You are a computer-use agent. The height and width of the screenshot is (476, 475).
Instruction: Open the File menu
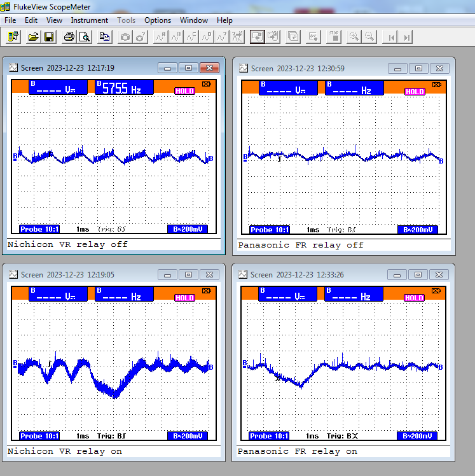click(x=10, y=20)
